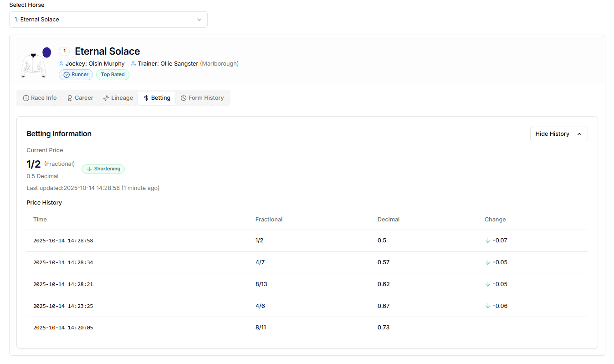Click the green arrow in Shortening badge
Screen dimensions: 614x364
point(89,169)
